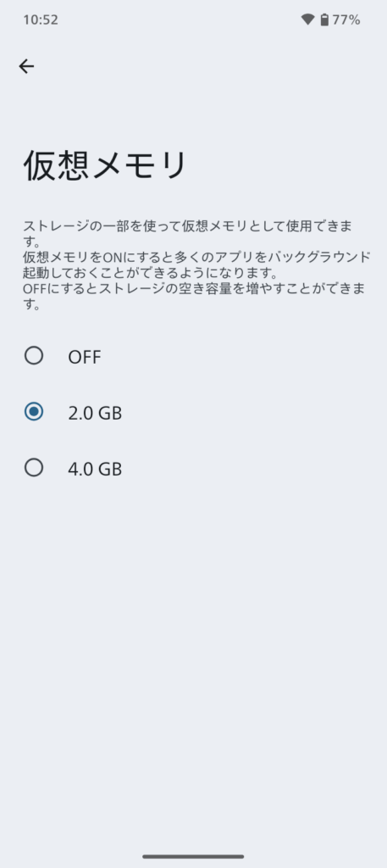Tap the battery status icon
This screenshot has width=387, height=868.
324,20
